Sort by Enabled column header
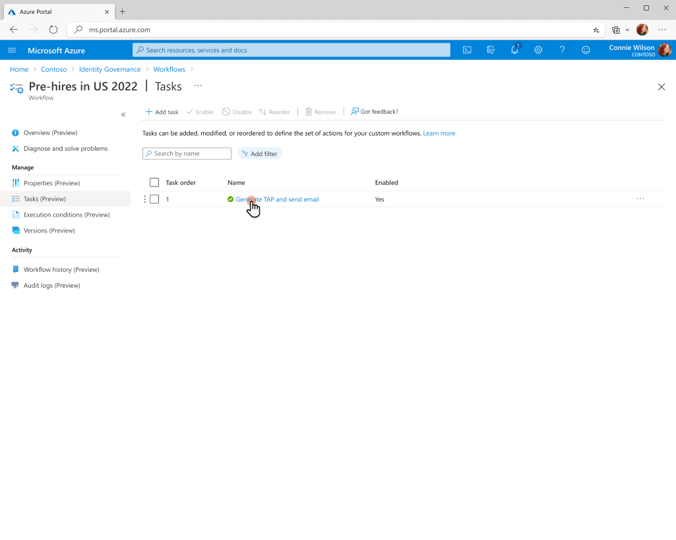The width and height of the screenshot is (676, 540). coord(386,182)
